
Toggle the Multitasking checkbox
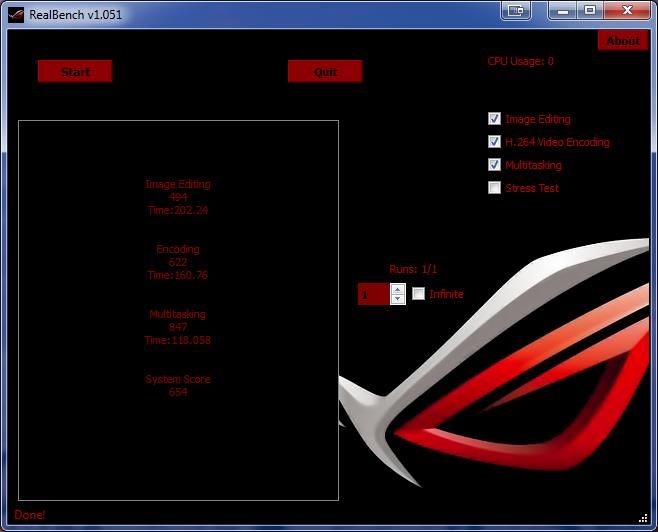coord(494,165)
